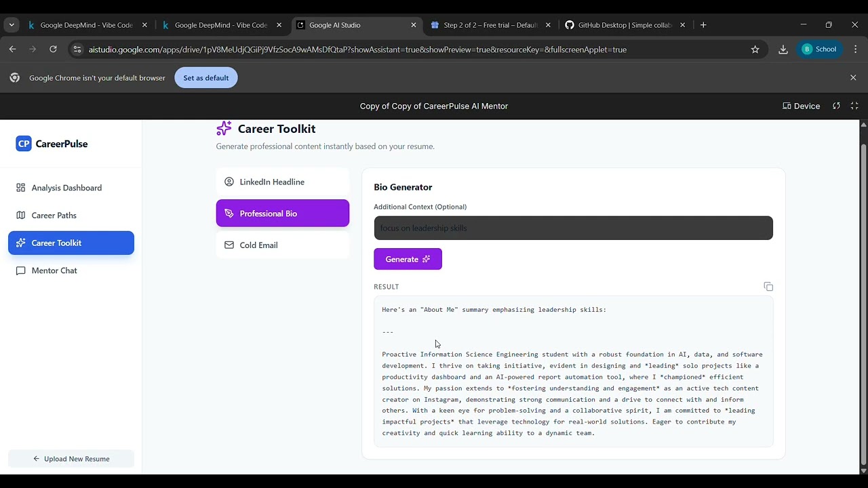
Task: Dismiss the default browser notification bar
Action: click(853, 78)
